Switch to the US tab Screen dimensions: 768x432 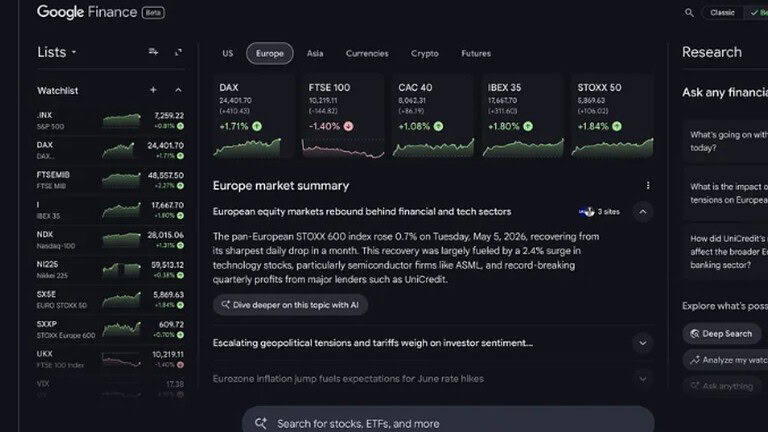[228, 53]
